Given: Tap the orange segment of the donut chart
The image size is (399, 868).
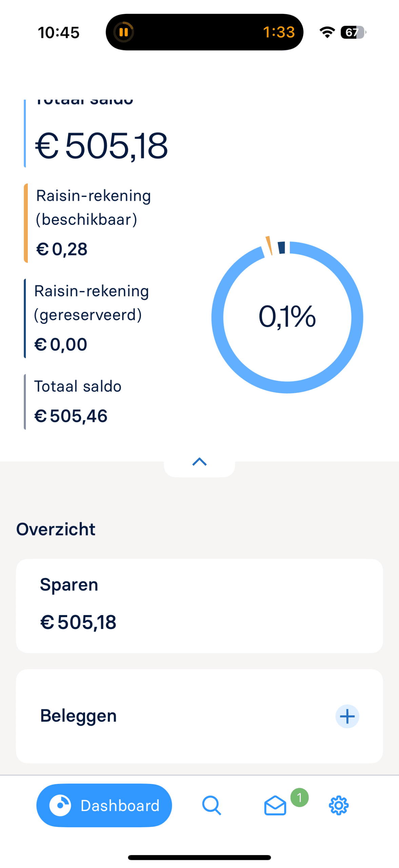Looking at the screenshot, I should 269,245.
